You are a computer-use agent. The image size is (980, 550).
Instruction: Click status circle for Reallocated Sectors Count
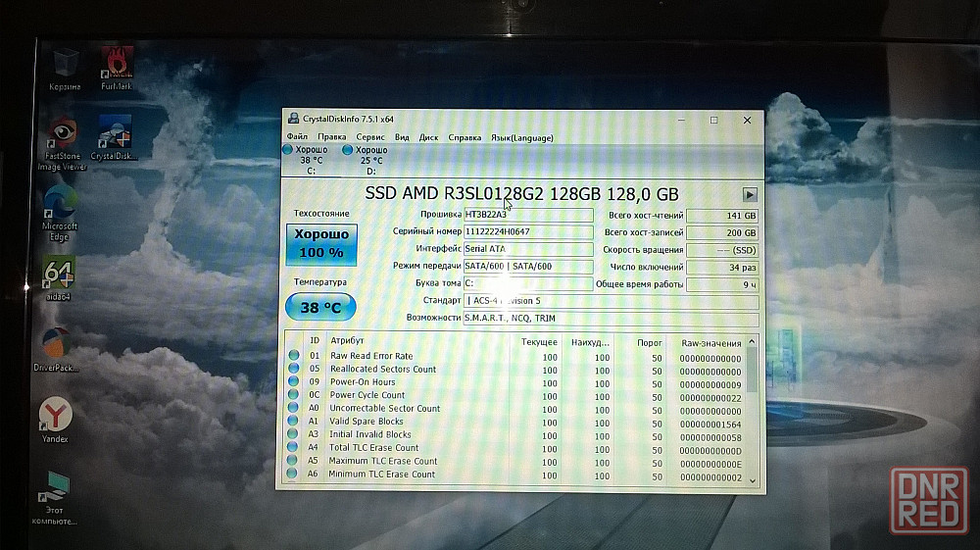click(x=294, y=368)
